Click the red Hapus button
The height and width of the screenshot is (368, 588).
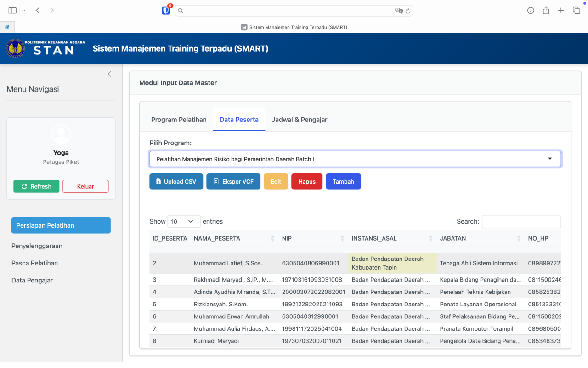point(306,182)
